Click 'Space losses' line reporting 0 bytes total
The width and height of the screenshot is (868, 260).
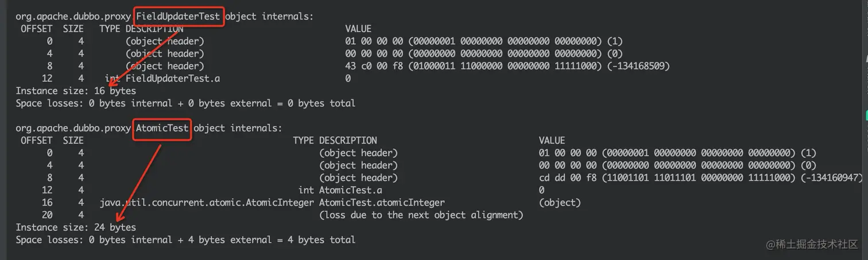tap(185, 103)
